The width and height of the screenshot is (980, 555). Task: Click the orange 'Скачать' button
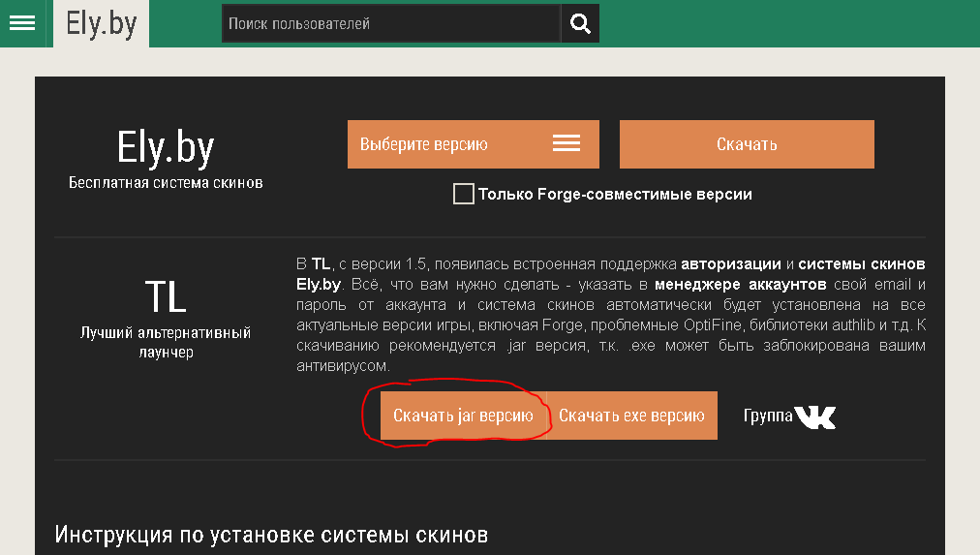click(747, 144)
